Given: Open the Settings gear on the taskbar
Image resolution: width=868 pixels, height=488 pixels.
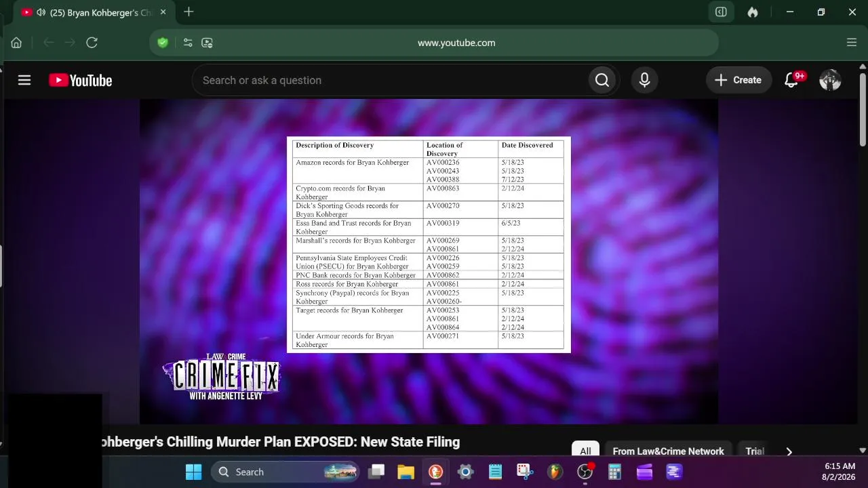Looking at the screenshot, I should point(465,472).
